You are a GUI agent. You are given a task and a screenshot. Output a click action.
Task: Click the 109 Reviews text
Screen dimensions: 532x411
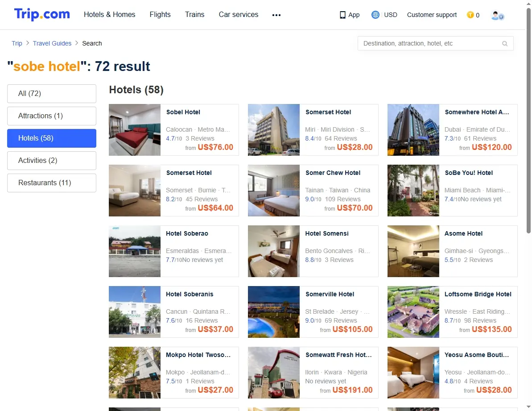pos(342,199)
